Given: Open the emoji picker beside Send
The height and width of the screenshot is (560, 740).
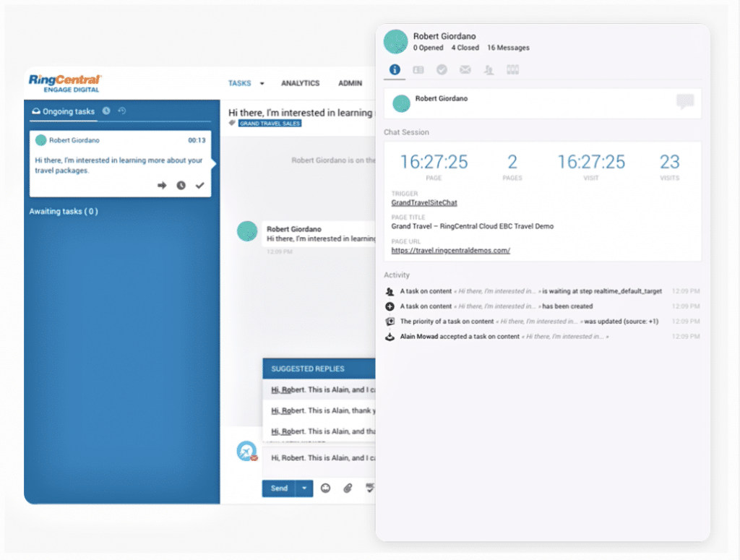Looking at the screenshot, I should (326, 488).
